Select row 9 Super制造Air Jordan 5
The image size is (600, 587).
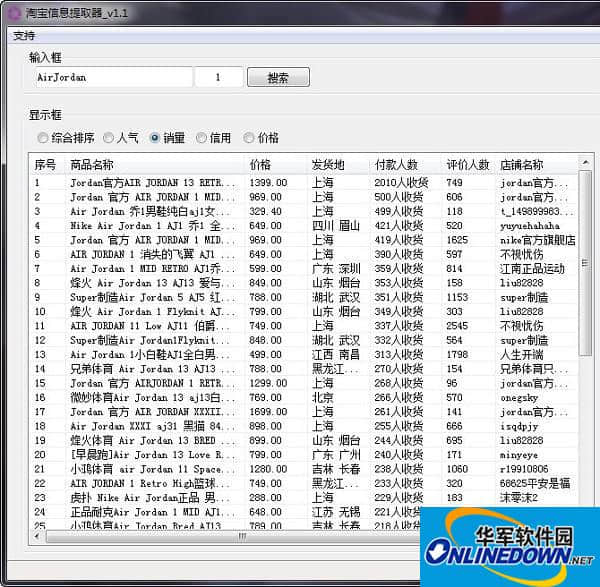pyautogui.click(x=304, y=297)
